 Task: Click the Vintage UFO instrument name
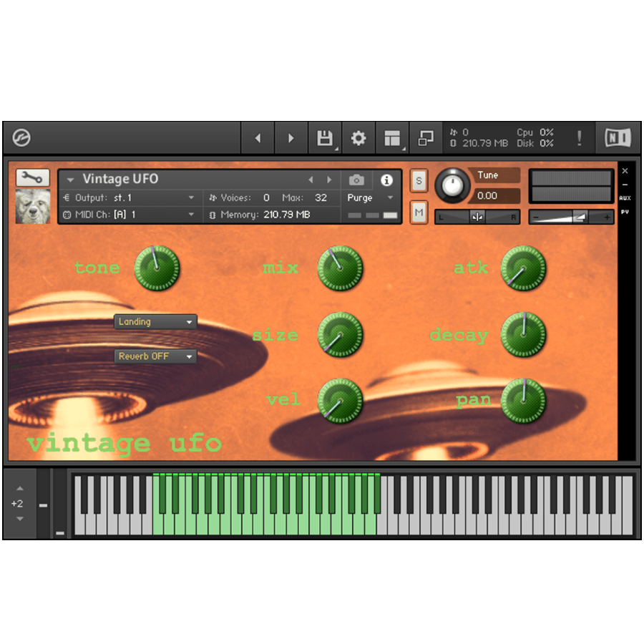(x=120, y=179)
